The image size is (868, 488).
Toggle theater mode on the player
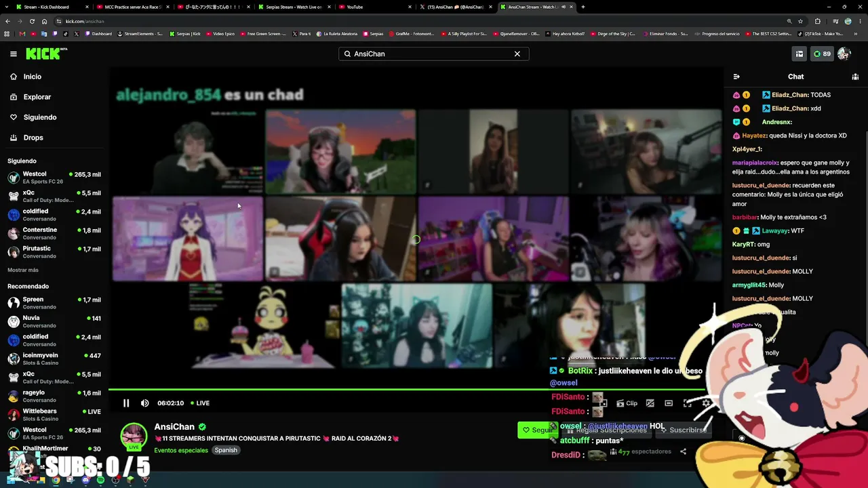(669, 403)
